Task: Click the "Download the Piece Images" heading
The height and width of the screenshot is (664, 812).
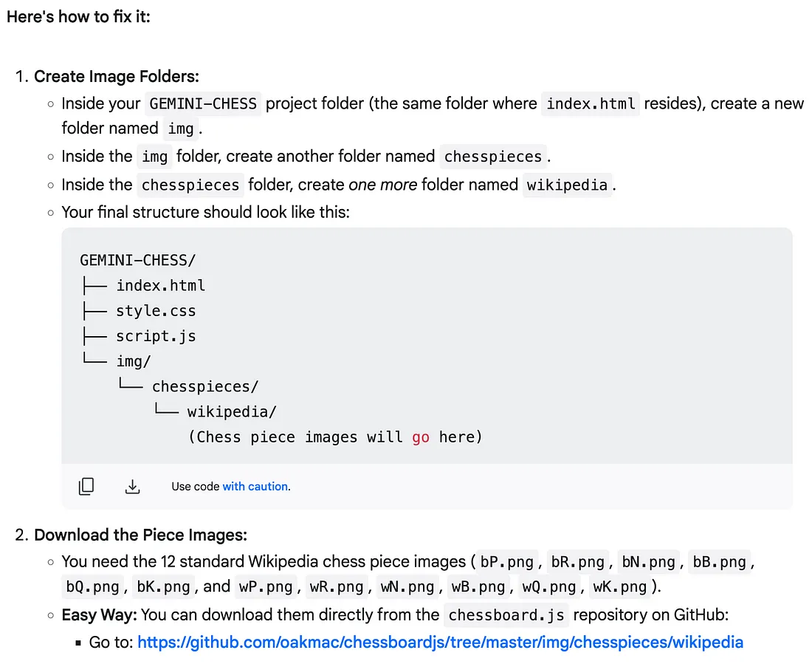Action: coord(140,535)
